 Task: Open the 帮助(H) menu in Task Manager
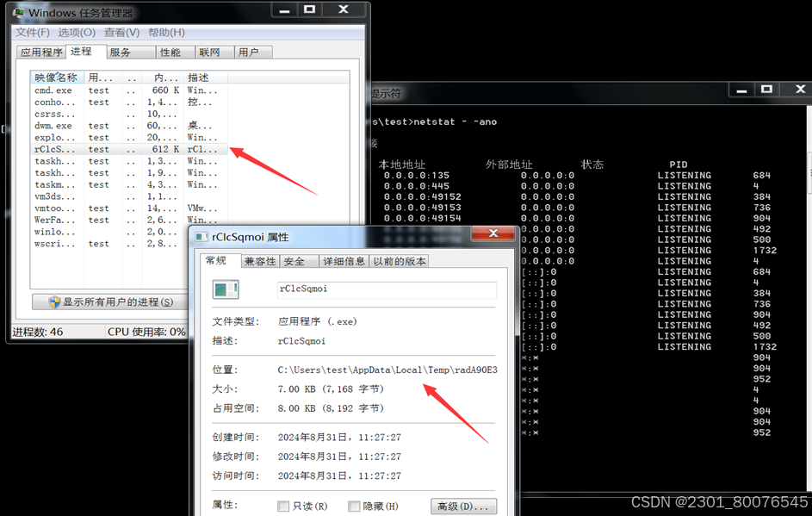click(166, 32)
